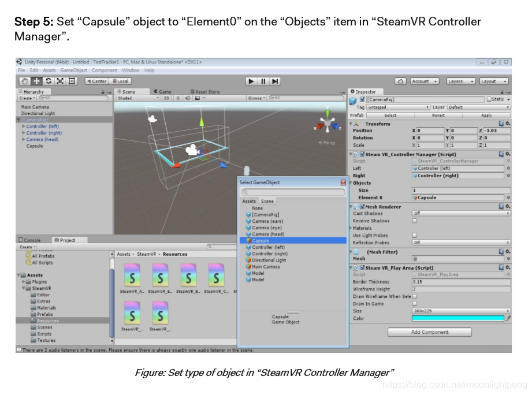Open the Layer Default dropdown

coord(479,107)
